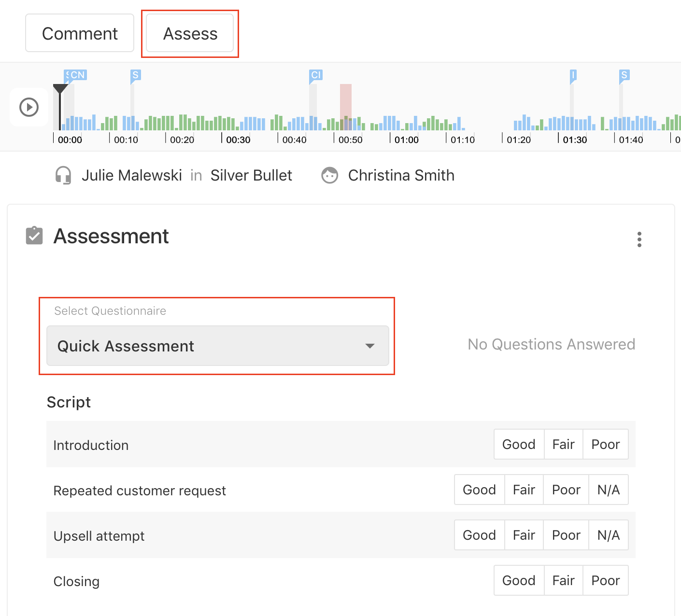The image size is (681, 616).
Task: Click the CI marker flag near 00:45
Action: pos(315,75)
